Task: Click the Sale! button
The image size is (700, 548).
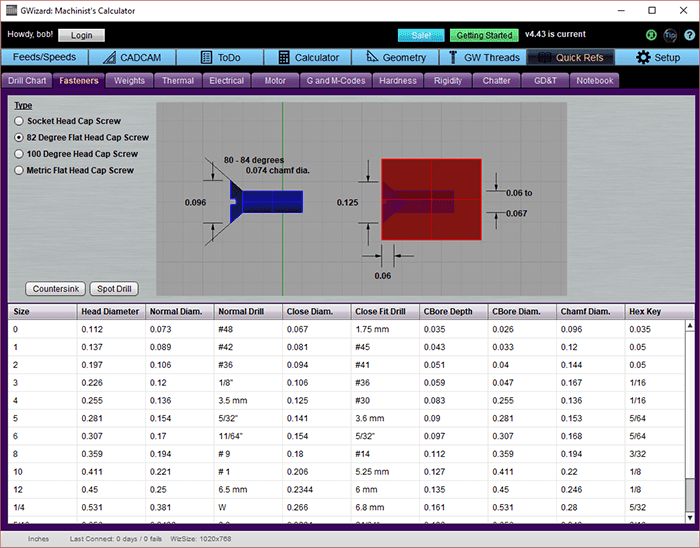Action: coord(421,35)
